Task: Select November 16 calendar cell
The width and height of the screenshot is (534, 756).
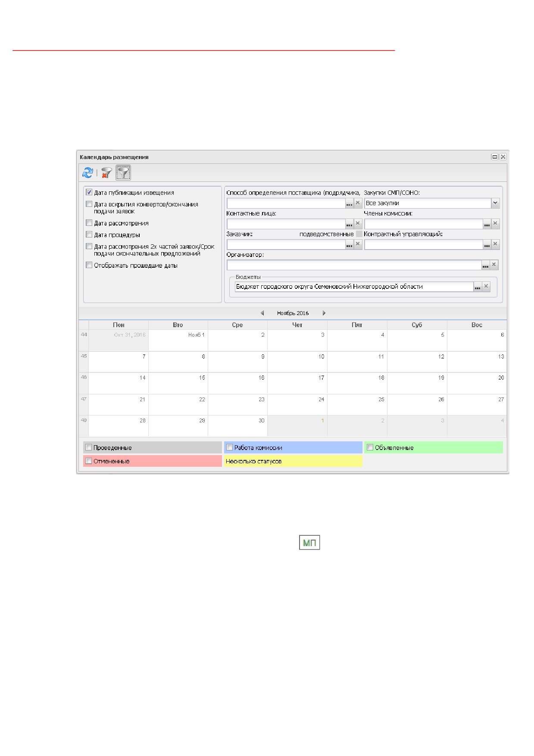Action: pos(238,383)
